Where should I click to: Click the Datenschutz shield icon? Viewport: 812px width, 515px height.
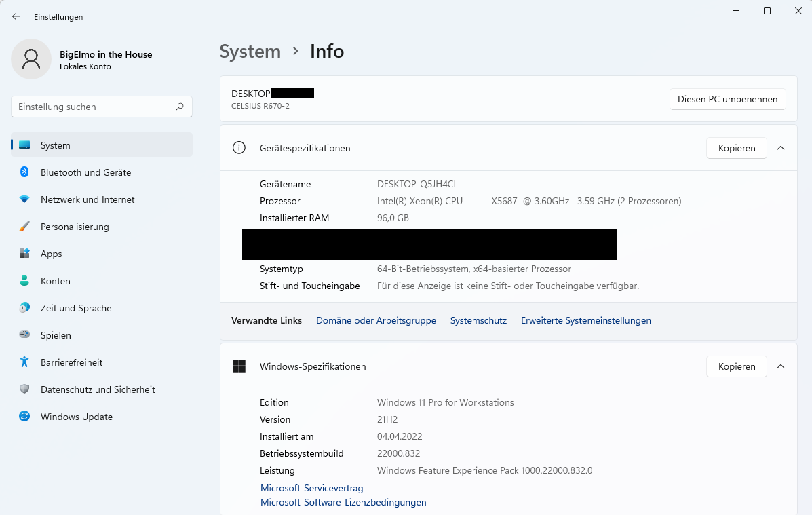point(24,389)
